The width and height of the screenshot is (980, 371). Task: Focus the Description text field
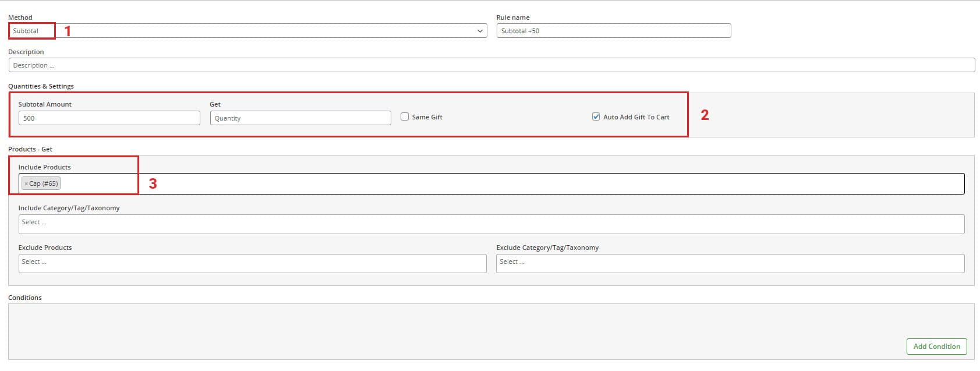tap(491, 65)
